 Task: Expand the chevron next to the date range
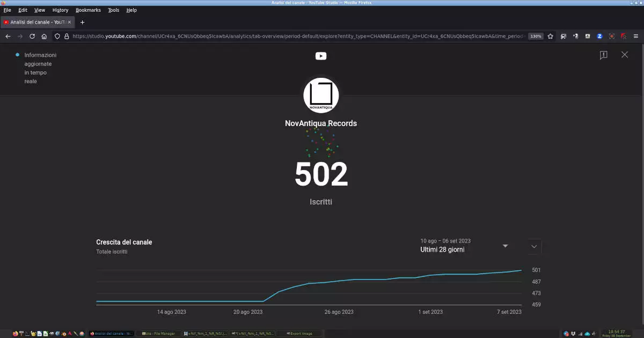click(x=534, y=246)
